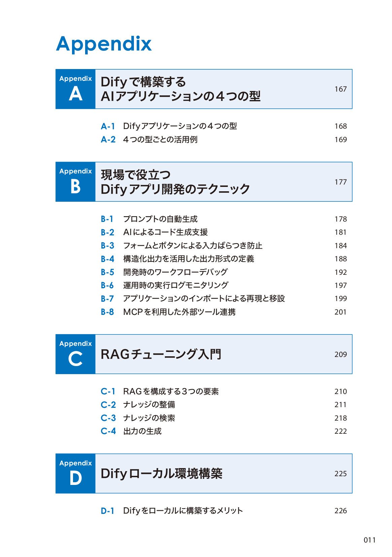Open B-6 運用時の実行ログモニタリング
Image resolution: width=392 pixels, height=557 pixels.
click(x=176, y=286)
